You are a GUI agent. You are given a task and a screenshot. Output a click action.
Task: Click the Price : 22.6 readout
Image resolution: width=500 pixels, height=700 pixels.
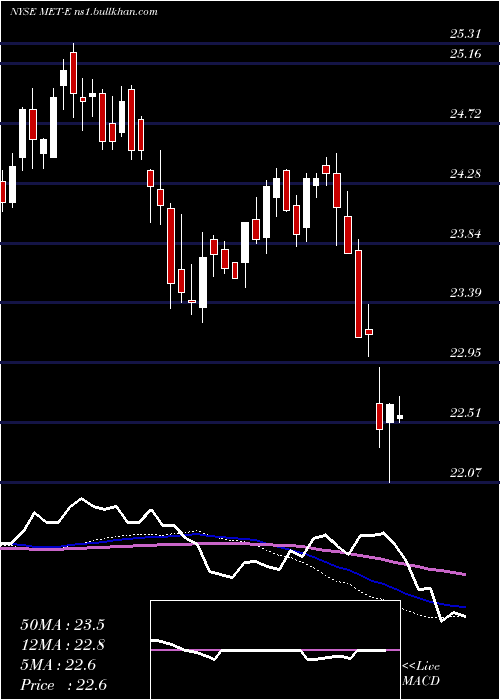click(x=63, y=685)
